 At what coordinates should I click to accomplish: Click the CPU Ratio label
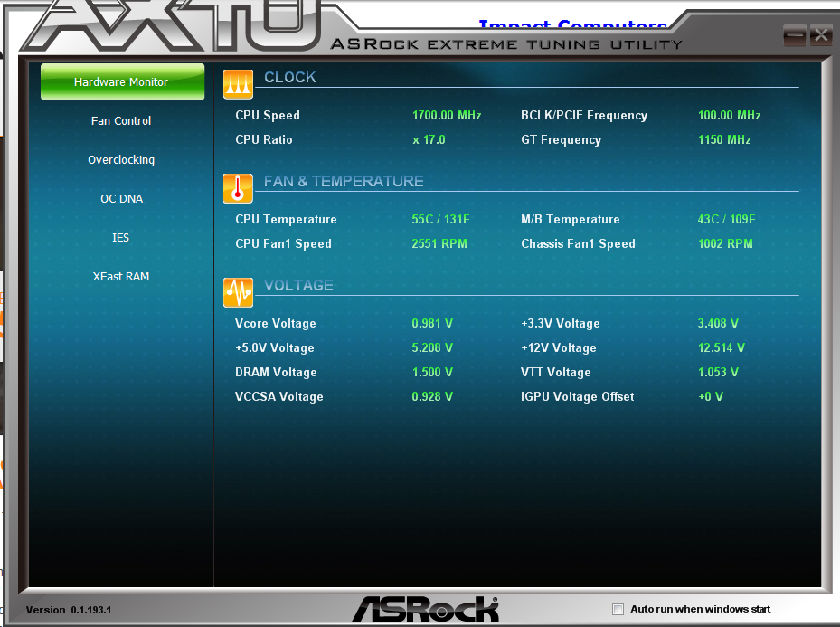point(263,140)
